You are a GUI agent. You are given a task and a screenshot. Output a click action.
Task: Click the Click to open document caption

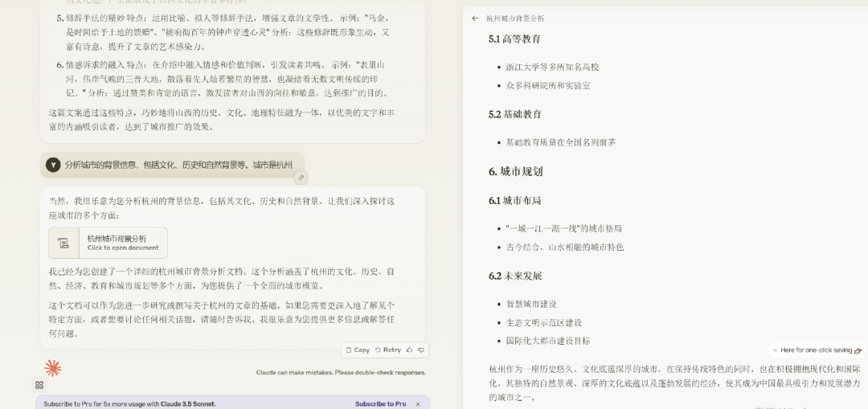tap(123, 248)
